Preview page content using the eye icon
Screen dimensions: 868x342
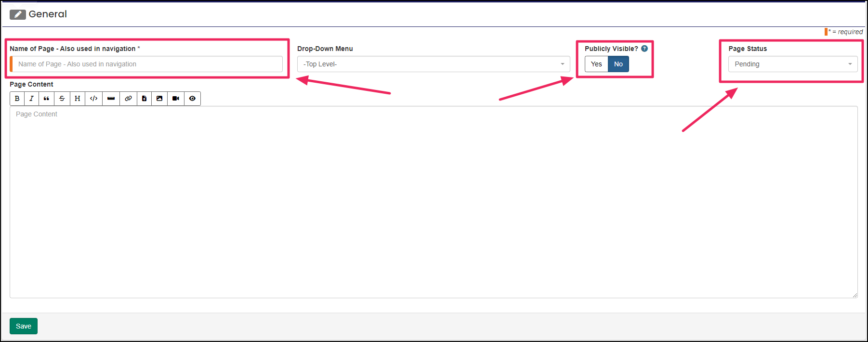tap(192, 99)
